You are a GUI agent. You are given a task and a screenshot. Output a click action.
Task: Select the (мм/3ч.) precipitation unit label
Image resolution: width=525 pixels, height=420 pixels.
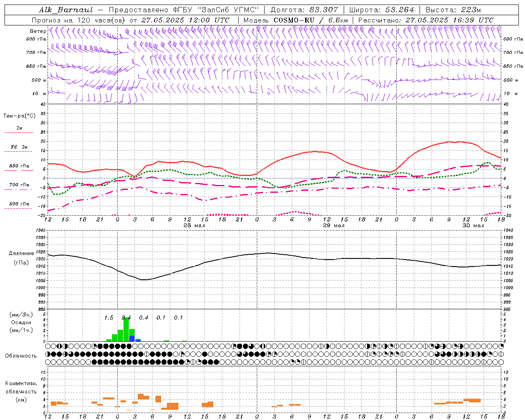point(21,315)
